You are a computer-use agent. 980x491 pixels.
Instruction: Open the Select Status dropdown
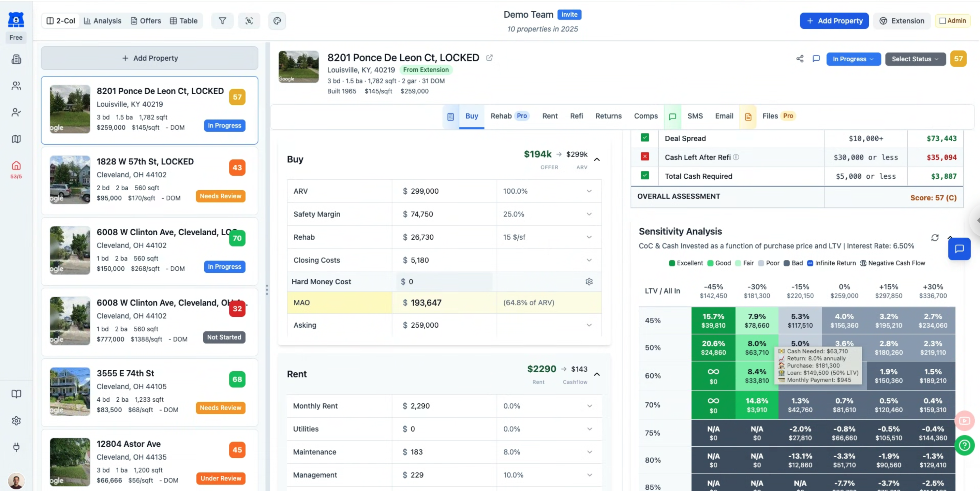click(915, 59)
